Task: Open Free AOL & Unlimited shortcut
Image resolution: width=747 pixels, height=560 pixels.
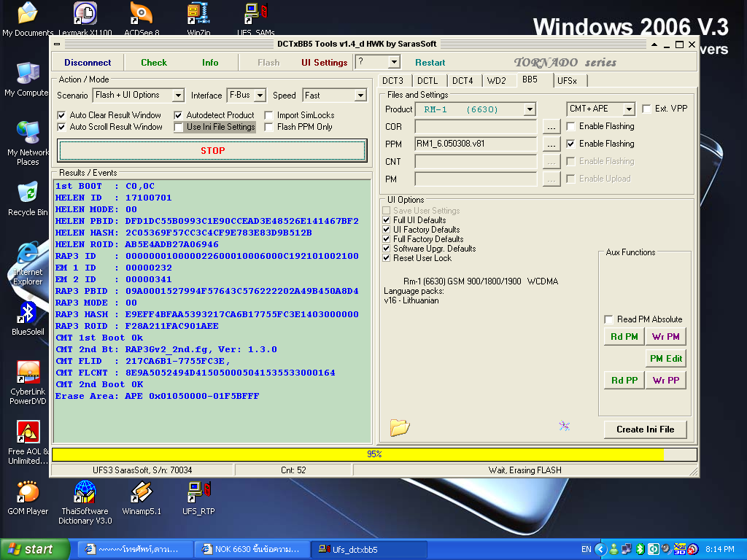Action: click(28, 443)
